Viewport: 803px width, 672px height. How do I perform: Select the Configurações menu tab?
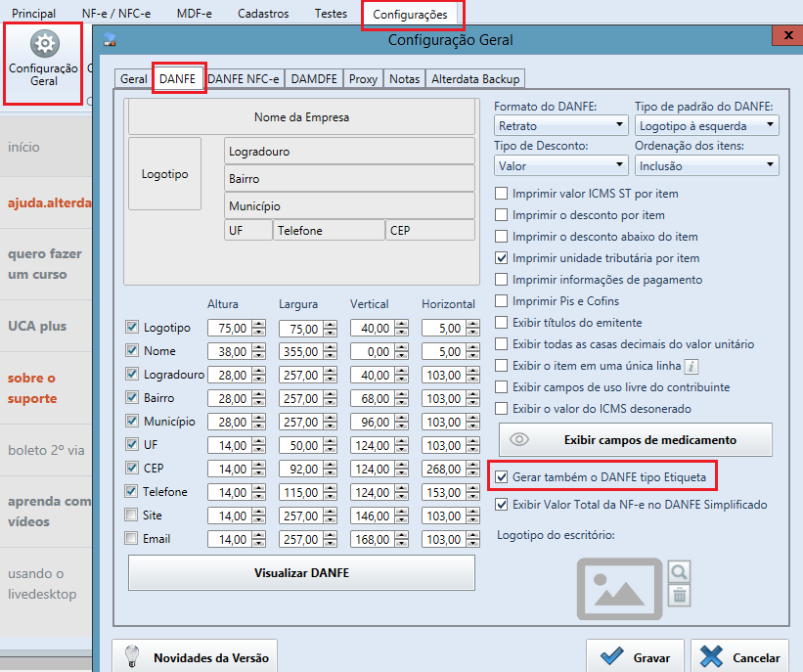pos(410,15)
